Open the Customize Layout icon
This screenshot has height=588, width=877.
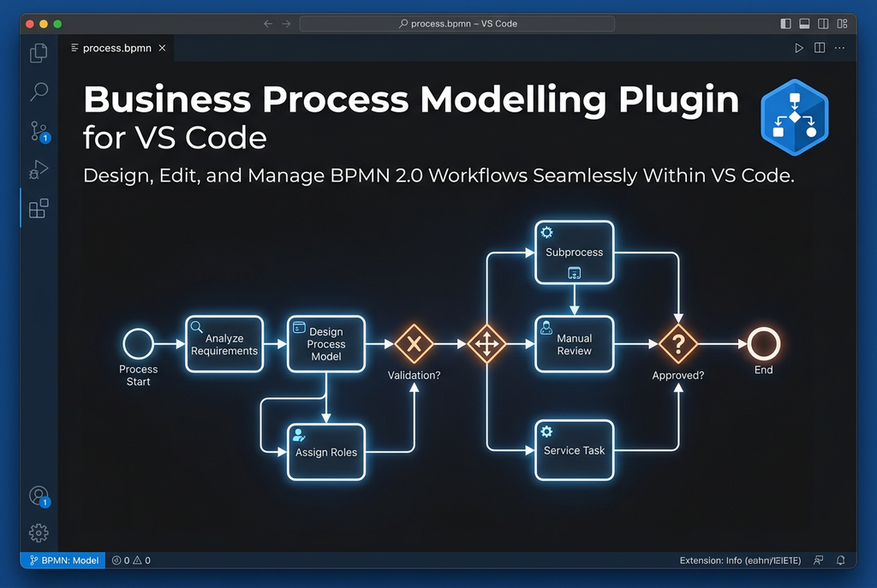click(x=843, y=23)
